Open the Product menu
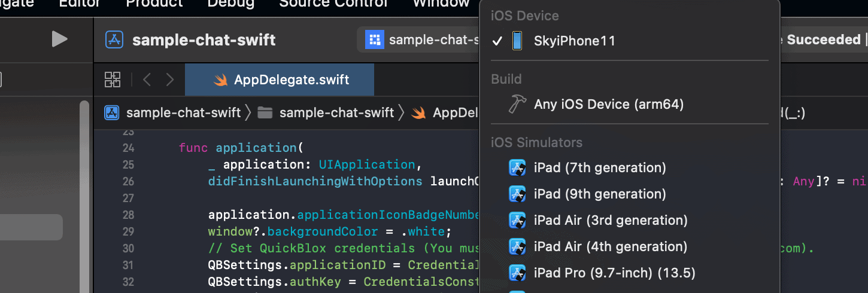The width and height of the screenshot is (868, 293). point(154,4)
